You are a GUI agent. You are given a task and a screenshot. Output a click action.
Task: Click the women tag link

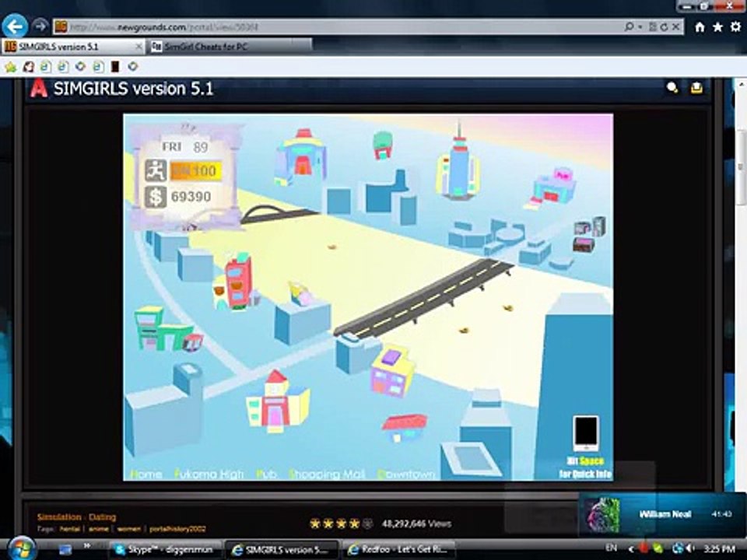128,529
